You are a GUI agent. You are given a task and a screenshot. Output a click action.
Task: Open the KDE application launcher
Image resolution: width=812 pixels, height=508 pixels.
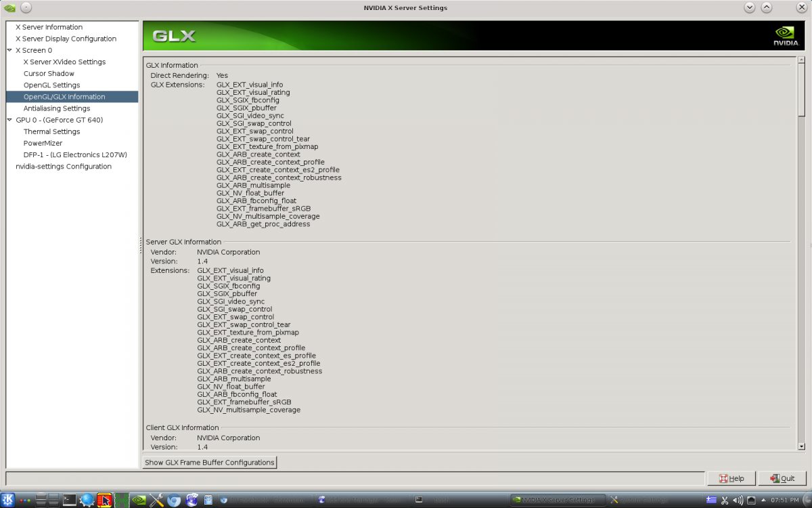7,500
